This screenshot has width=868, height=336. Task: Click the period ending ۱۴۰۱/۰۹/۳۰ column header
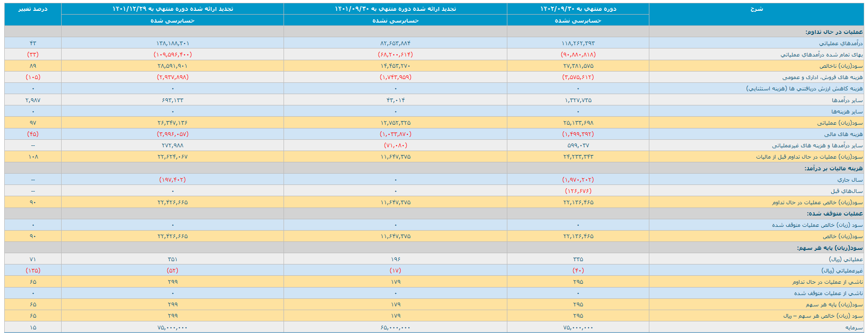pos(395,9)
